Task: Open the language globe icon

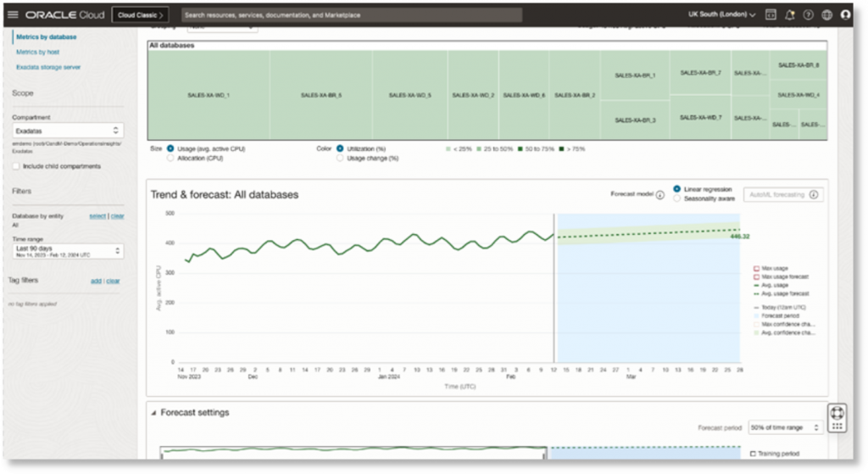Action: click(826, 14)
